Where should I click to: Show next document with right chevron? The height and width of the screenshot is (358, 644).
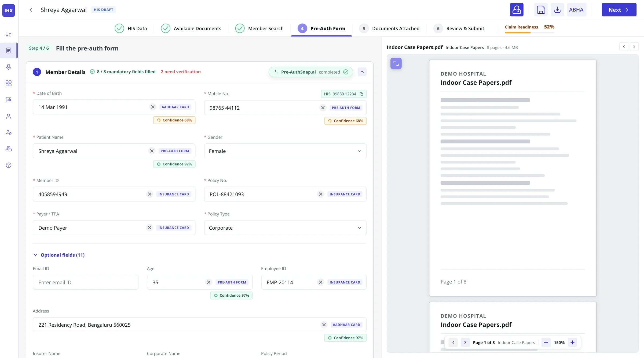click(634, 47)
